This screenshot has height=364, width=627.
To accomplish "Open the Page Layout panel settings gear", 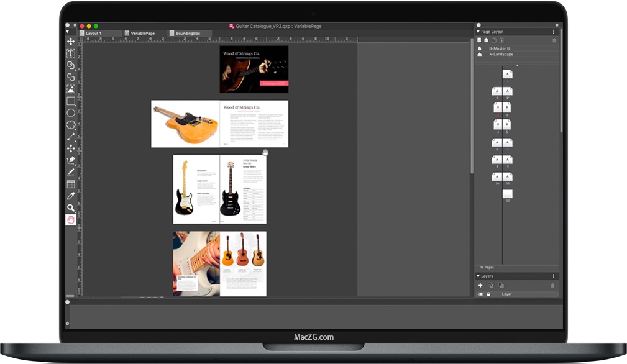I will coord(556,25).
